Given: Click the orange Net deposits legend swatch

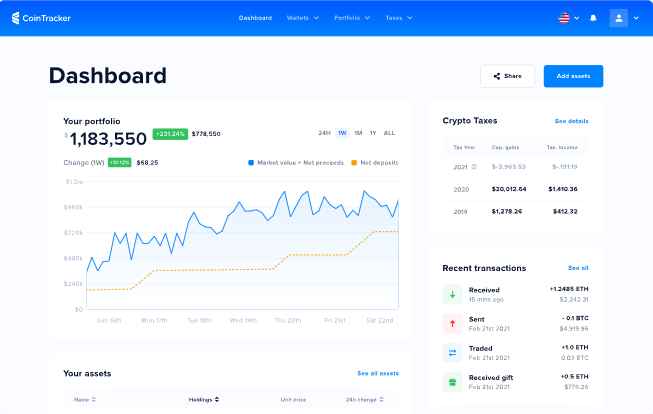Looking at the screenshot, I should 354,162.
